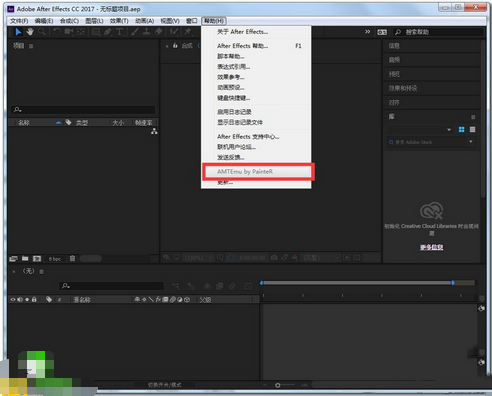Select the Brush tool
Viewport: 492px width, 396px height.
(135, 32)
